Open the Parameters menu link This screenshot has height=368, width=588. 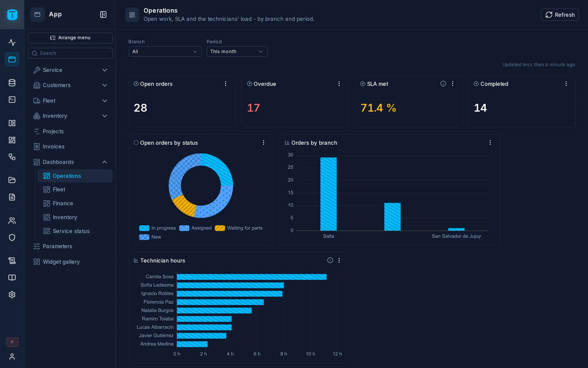pos(70,246)
